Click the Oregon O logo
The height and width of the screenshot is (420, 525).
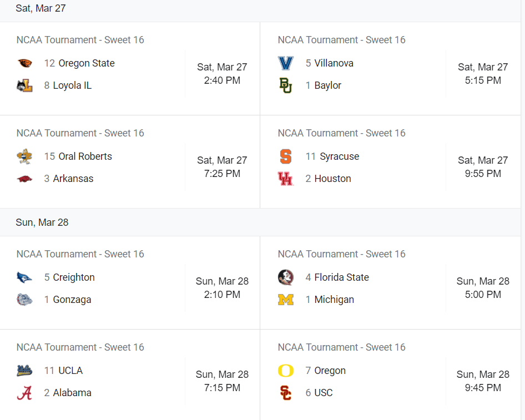286,371
